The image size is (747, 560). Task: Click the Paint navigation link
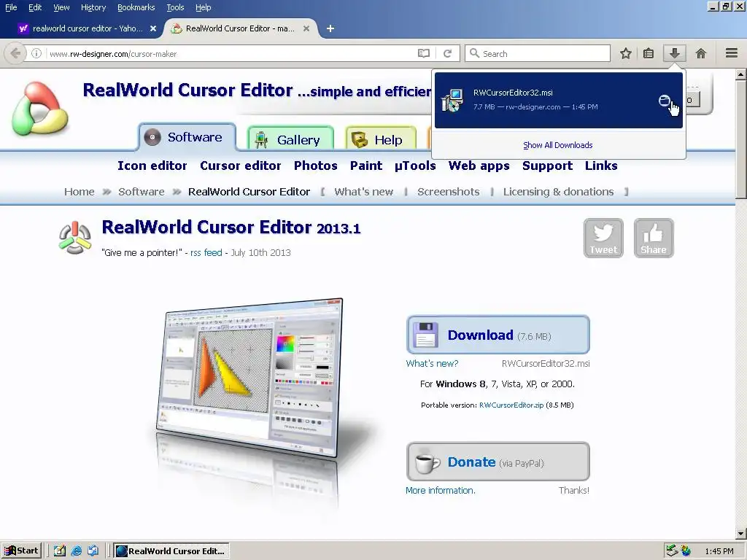366,166
